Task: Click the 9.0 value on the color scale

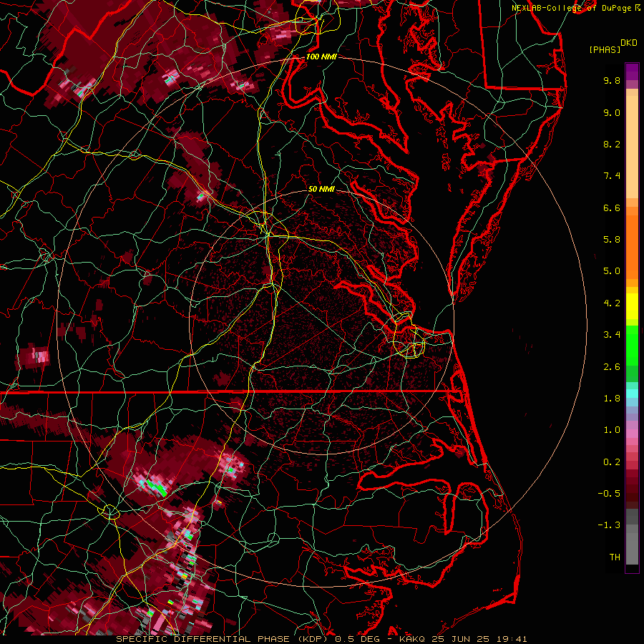Action: click(612, 112)
